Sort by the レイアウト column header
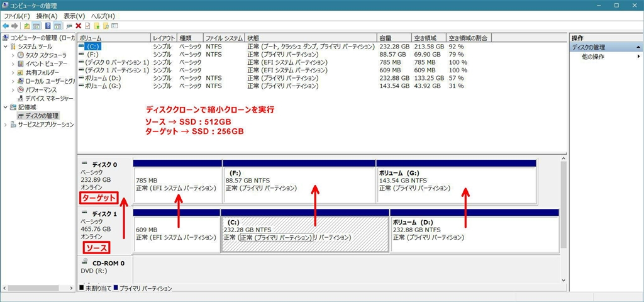The height and width of the screenshot is (302, 644). coord(164,38)
